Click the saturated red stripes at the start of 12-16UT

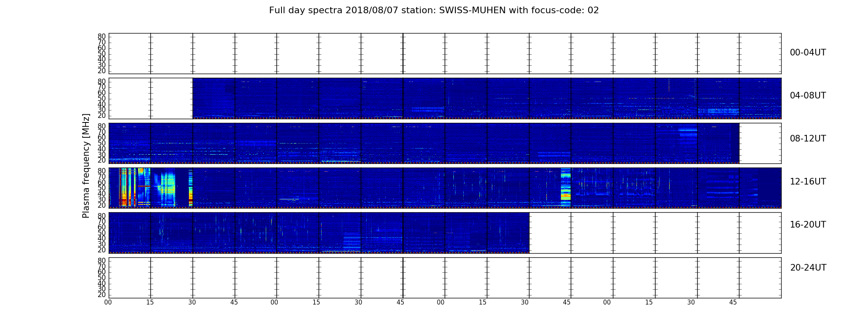click(x=128, y=187)
